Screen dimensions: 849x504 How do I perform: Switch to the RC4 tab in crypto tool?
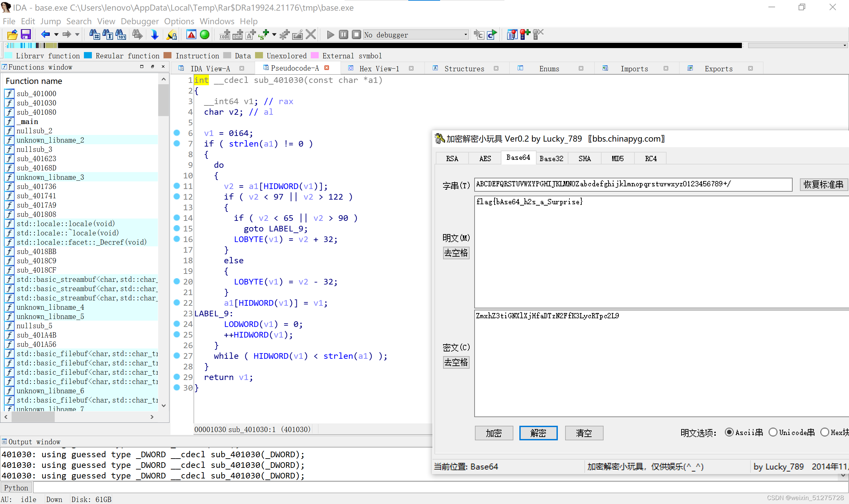coord(650,158)
